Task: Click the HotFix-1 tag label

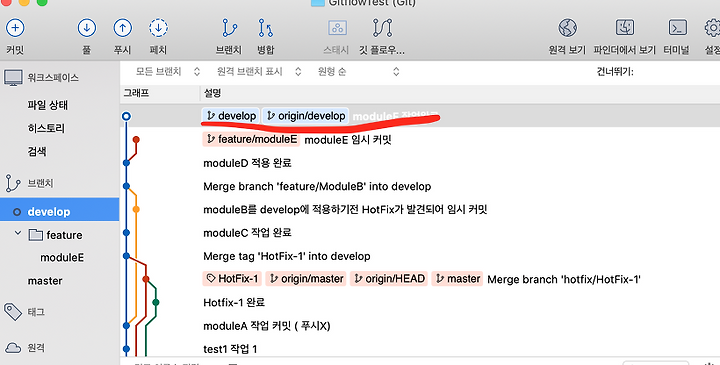Action: pos(232,279)
